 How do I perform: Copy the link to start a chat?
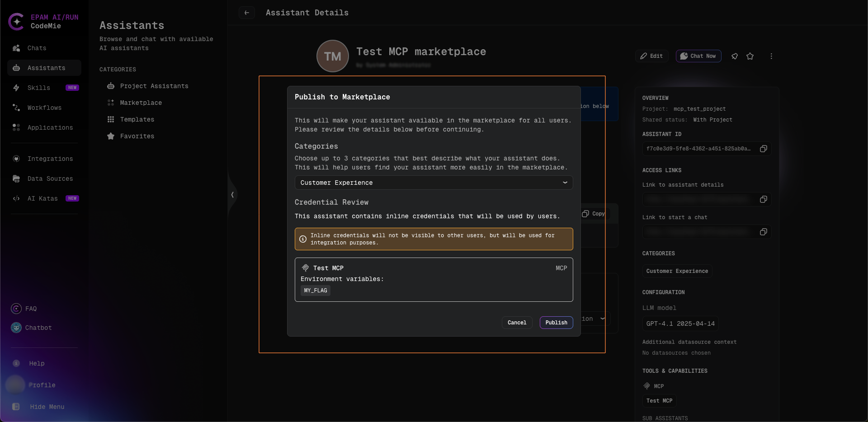[764, 232]
